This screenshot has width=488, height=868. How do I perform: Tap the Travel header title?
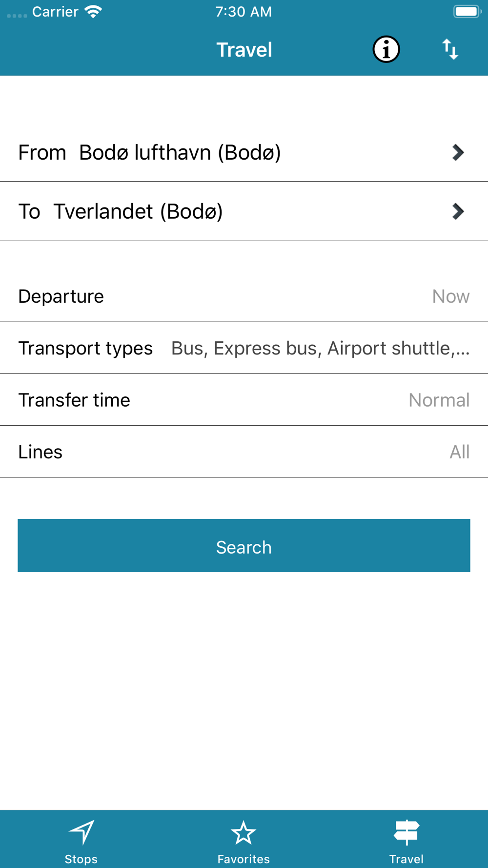tap(244, 50)
